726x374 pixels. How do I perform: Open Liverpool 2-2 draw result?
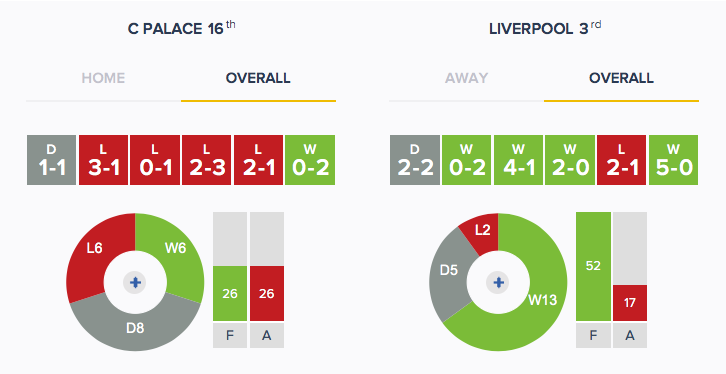point(414,160)
